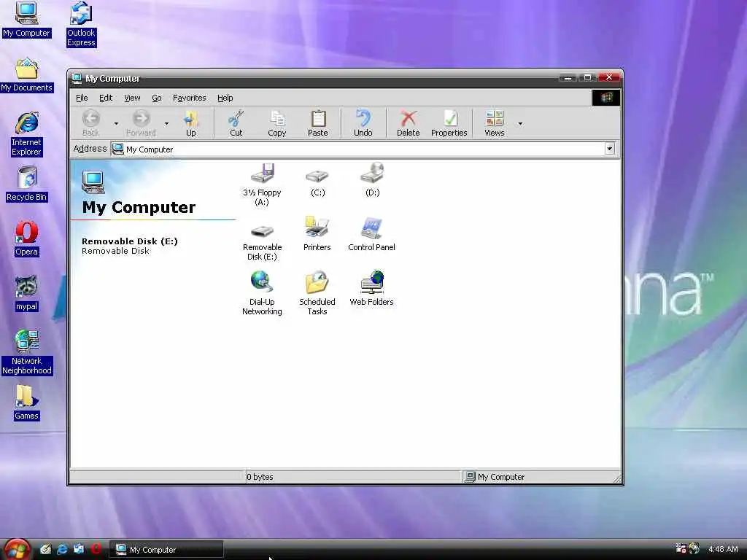The image size is (747, 560).
Task: Expand the Views dropdown arrow
Action: pyautogui.click(x=520, y=124)
